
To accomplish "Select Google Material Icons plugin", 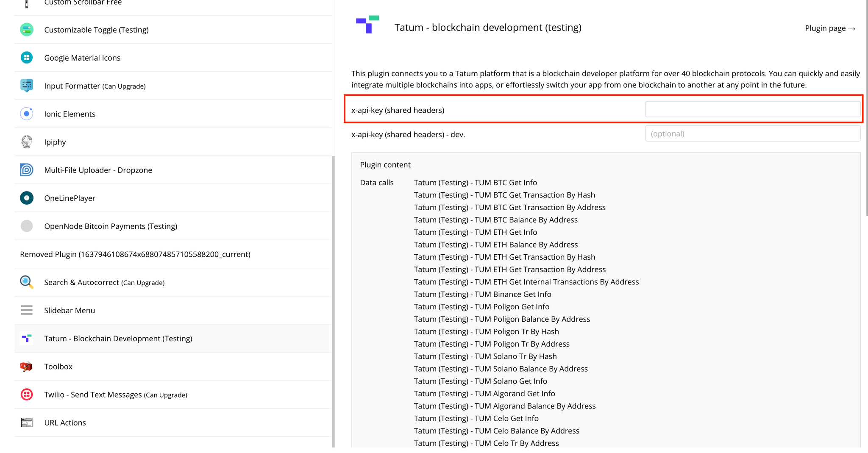I will point(173,58).
